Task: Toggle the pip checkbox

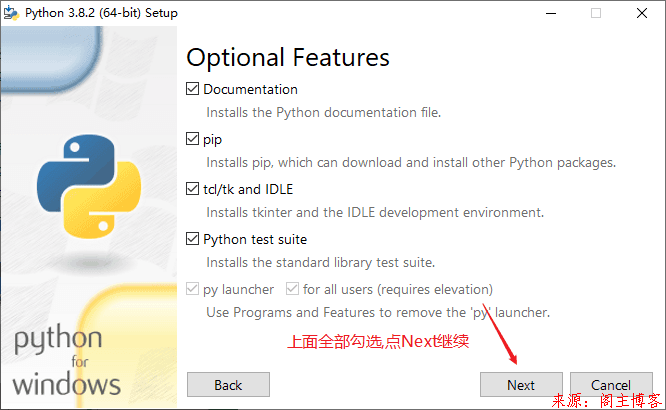Action: pyautogui.click(x=192, y=139)
